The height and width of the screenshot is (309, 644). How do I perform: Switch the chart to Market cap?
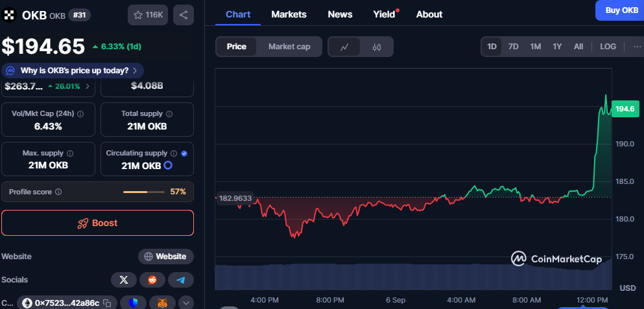click(289, 47)
